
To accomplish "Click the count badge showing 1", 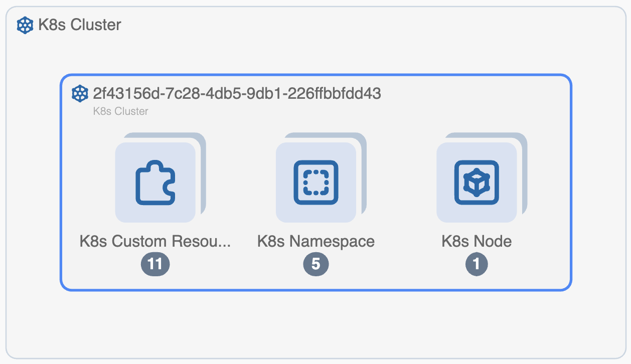I will pos(476,264).
